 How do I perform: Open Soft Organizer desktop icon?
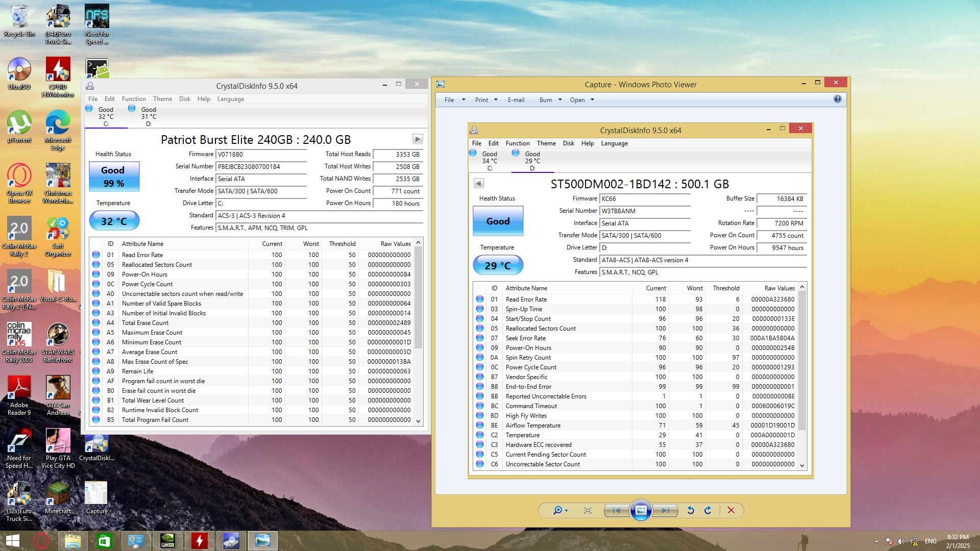pos(58,237)
